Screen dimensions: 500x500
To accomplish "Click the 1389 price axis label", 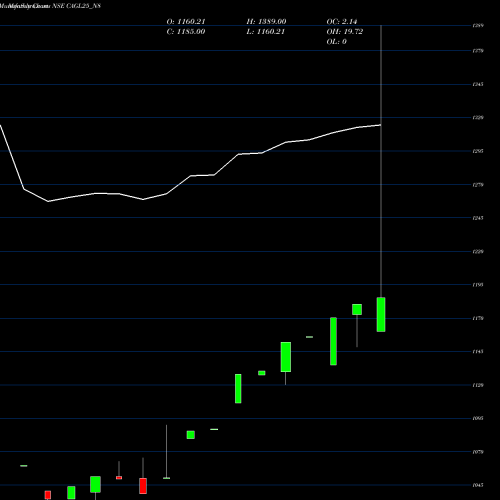I will coord(478,26).
